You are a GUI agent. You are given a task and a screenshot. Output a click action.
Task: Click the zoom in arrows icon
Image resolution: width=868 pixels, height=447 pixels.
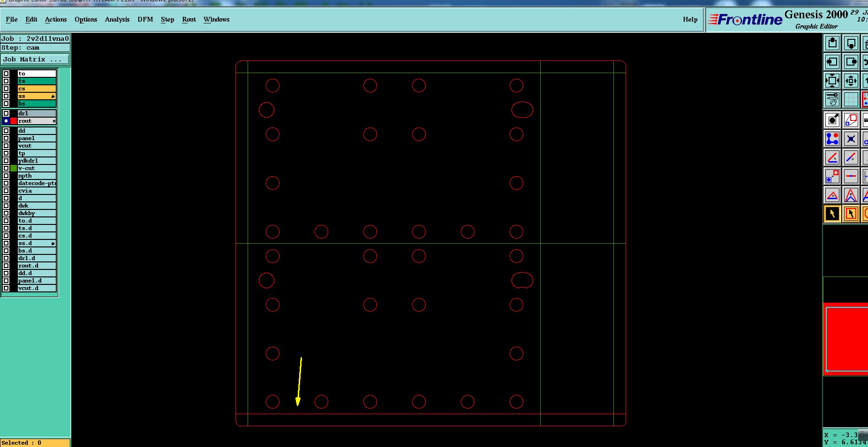pyautogui.click(x=851, y=81)
